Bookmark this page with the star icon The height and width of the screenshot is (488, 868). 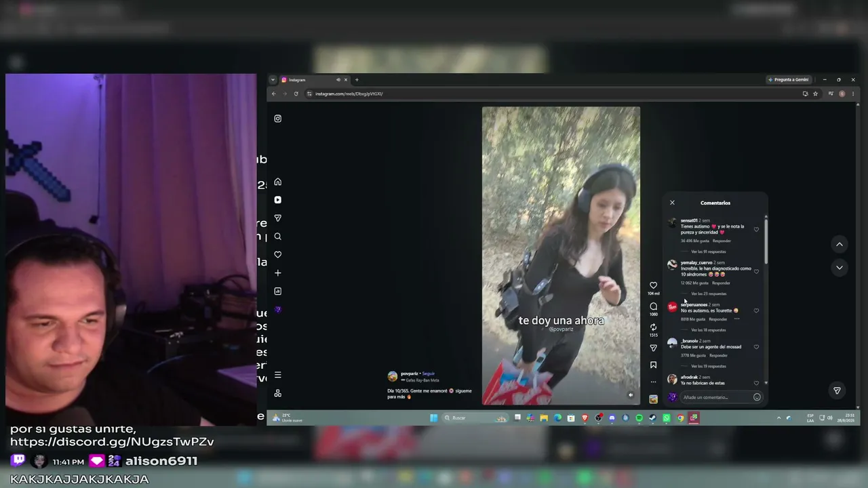(815, 94)
